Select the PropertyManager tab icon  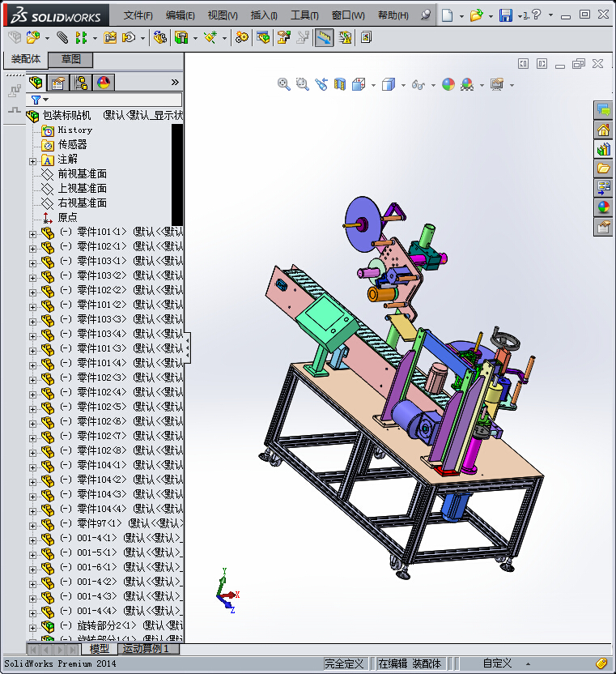pyautogui.click(x=58, y=83)
